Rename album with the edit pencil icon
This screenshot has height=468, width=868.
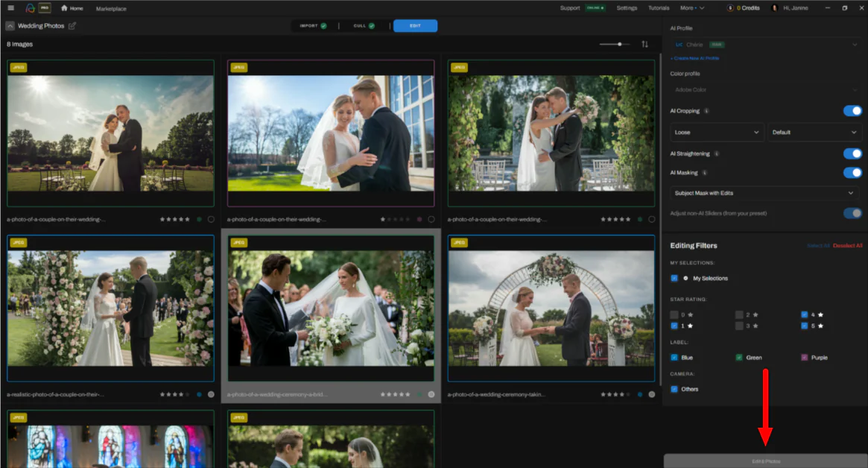click(x=72, y=26)
